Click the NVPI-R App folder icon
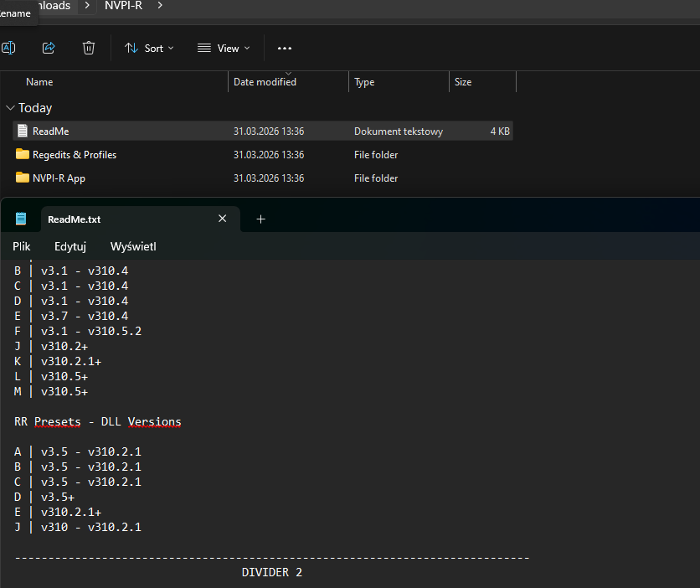This screenshot has height=588, width=700. tap(23, 178)
